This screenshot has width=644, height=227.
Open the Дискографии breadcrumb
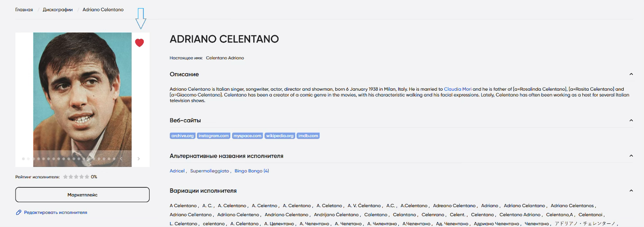(57, 10)
